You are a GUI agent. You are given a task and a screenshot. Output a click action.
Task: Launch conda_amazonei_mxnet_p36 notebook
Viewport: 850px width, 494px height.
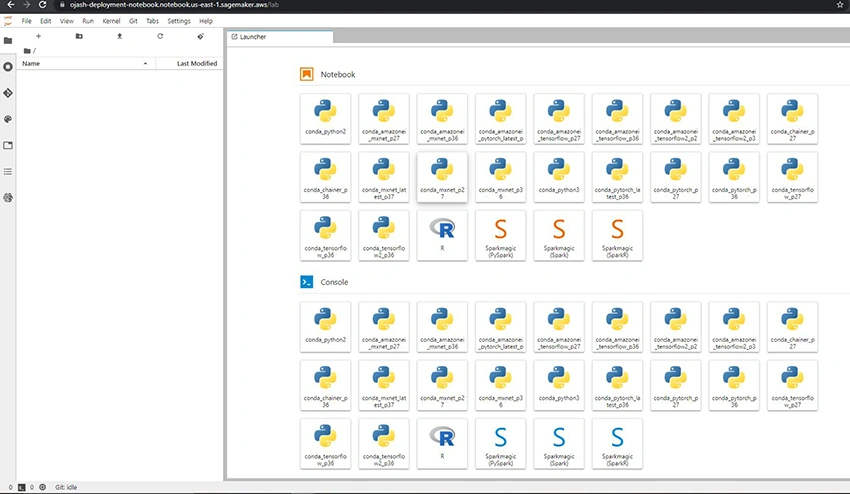coord(442,119)
